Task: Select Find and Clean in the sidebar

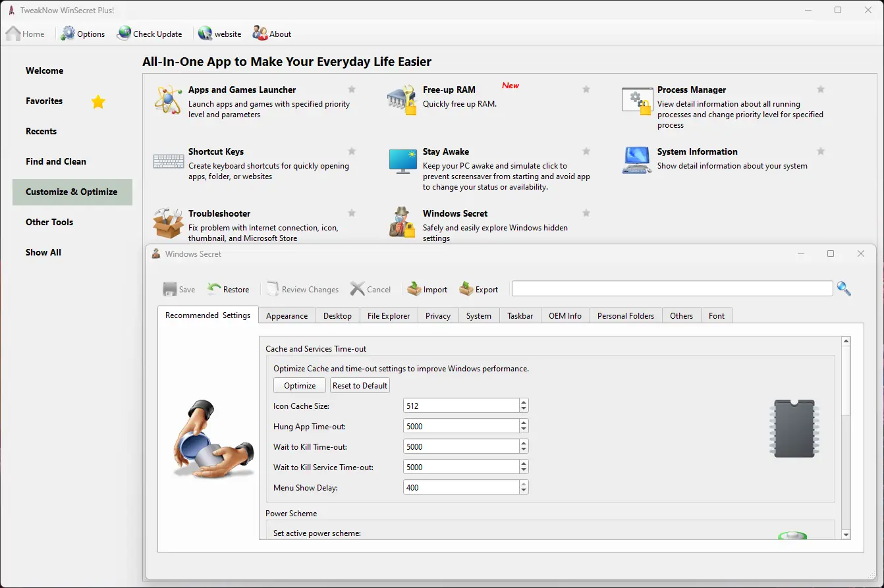Action: [72, 161]
